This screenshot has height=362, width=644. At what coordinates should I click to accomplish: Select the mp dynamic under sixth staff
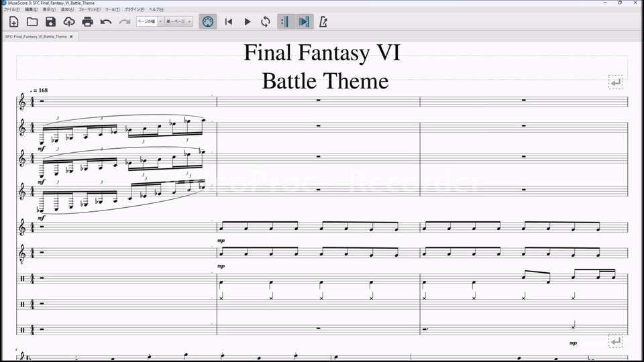pyautogui.click(x=221, y=266)
